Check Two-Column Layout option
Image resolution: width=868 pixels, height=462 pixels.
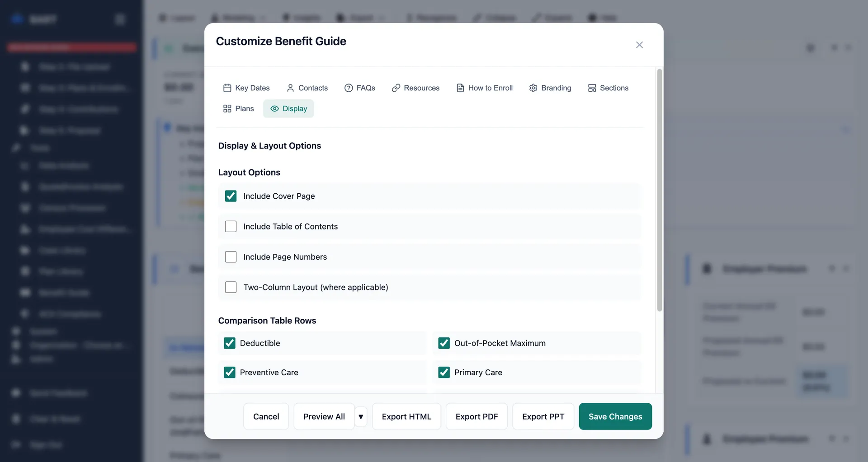(231, 287)
